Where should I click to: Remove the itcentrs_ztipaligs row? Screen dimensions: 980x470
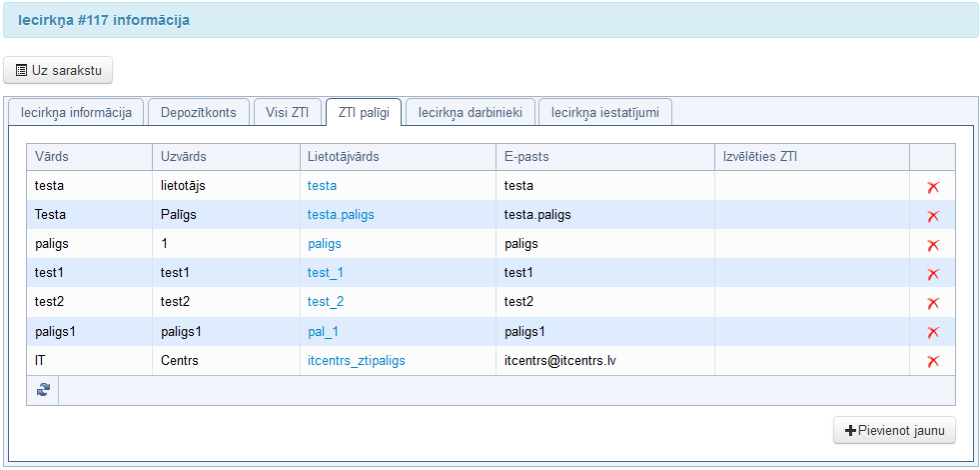pos(933,361)
